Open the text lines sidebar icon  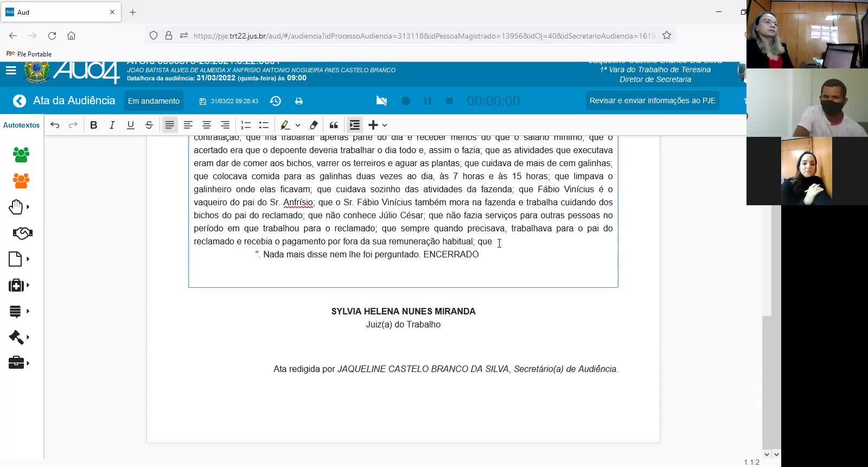[15, 311]
